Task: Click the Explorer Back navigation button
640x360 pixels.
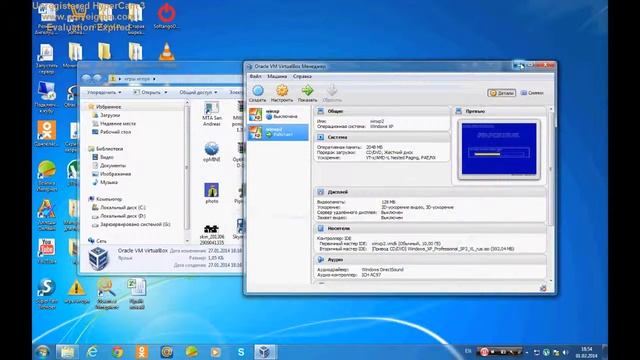Action: coord(86,78)
